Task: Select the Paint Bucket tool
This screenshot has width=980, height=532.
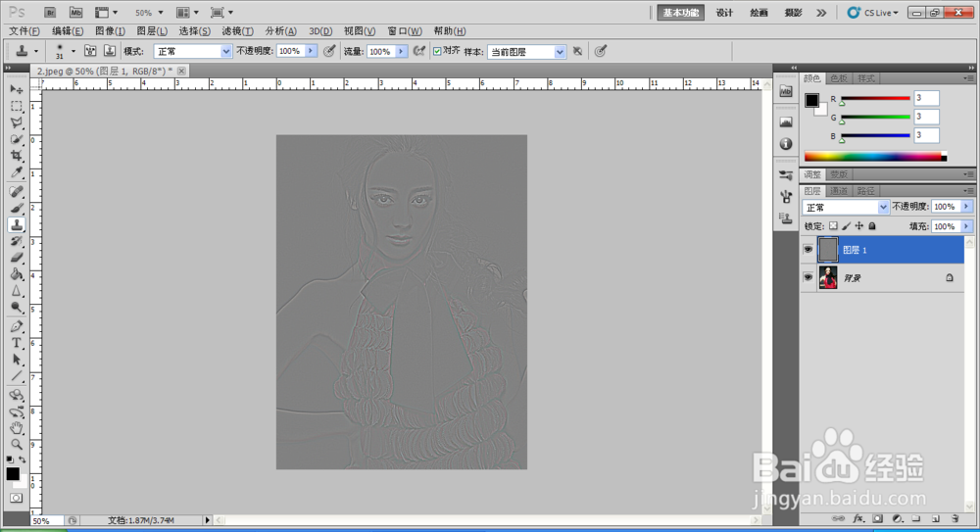Action: point(17,274)
